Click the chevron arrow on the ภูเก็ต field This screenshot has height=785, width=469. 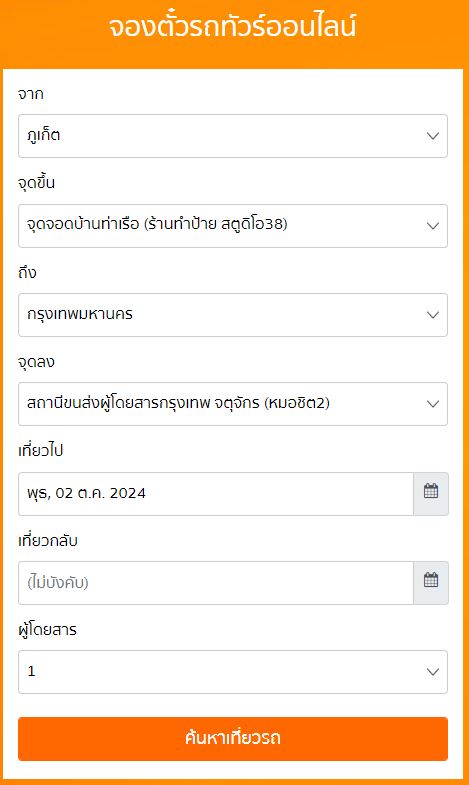432,136
